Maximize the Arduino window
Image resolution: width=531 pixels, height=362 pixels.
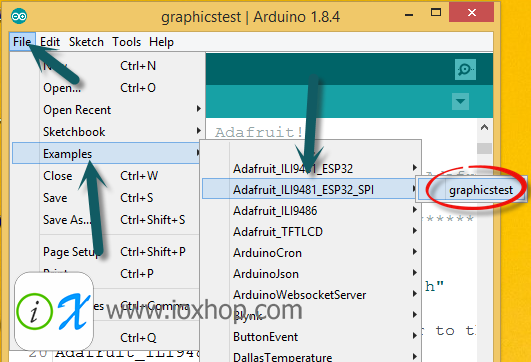(436, 13)
